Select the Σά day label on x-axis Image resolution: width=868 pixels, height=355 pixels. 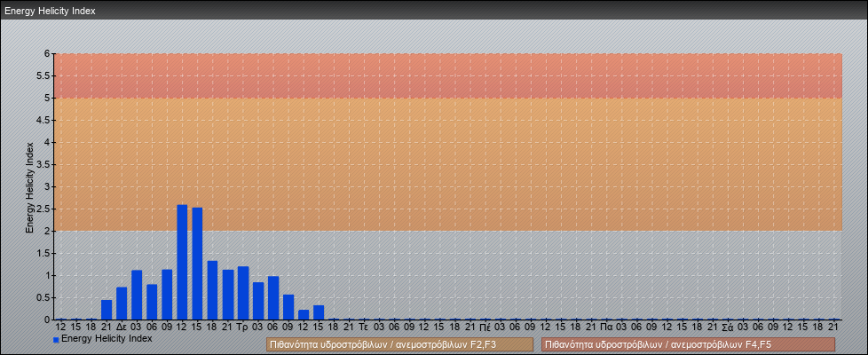(727, 327)
